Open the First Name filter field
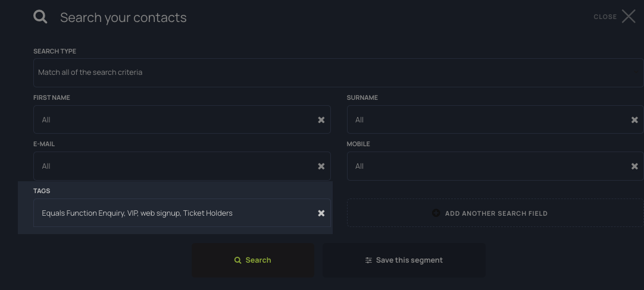The width and height of the screenshot is (644, 290). tap(173, 120)
